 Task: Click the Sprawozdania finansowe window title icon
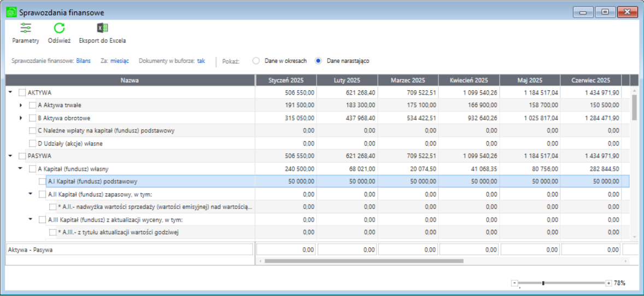pos(11,11)
